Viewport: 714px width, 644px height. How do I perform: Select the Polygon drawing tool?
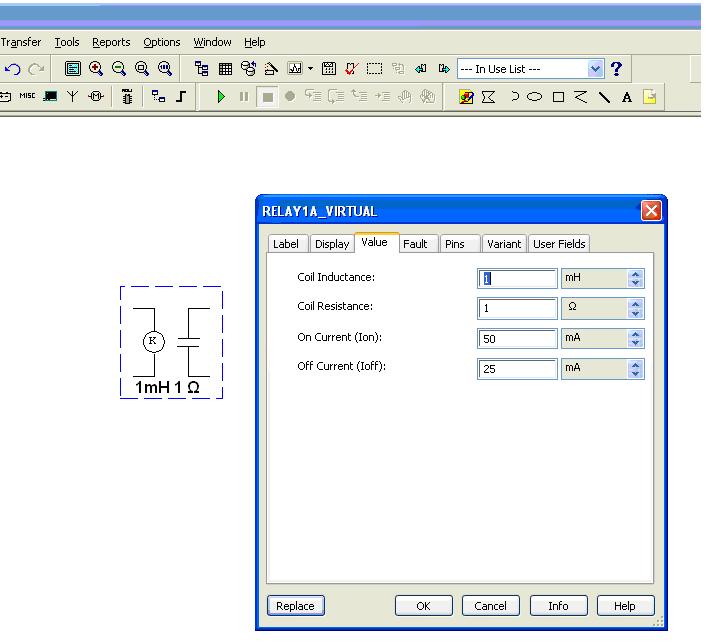point(489,97)
